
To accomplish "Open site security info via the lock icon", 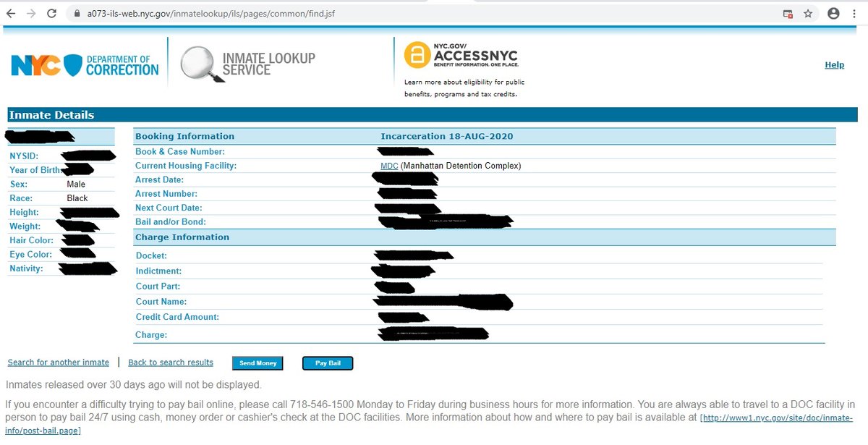I will coord(77,12).
